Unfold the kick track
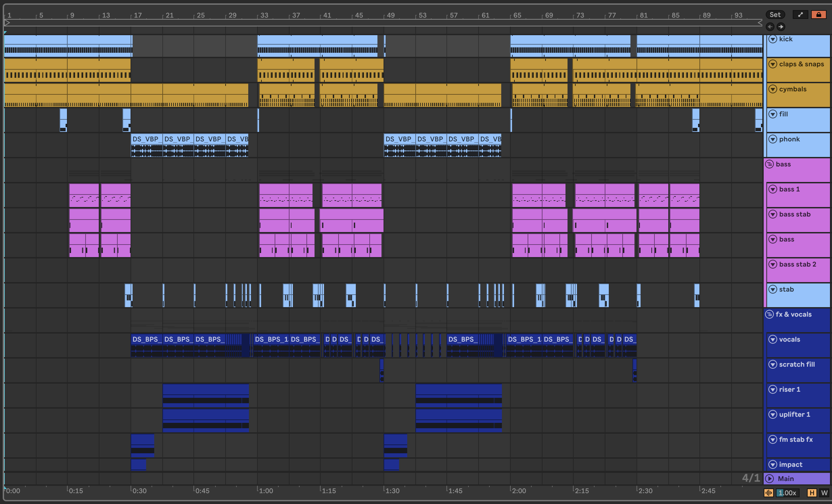Image resolution: width=832 pixels, height=504 pixels. pos(773,39)
